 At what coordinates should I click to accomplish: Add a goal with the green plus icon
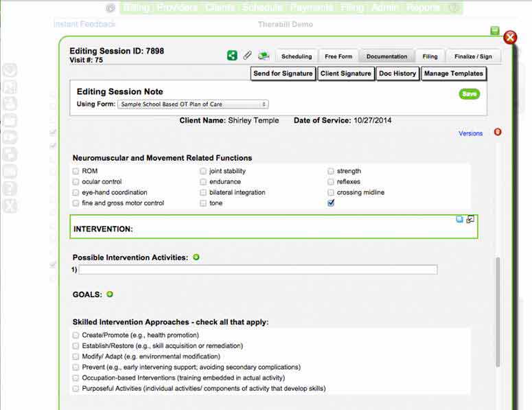pos(110,295)
